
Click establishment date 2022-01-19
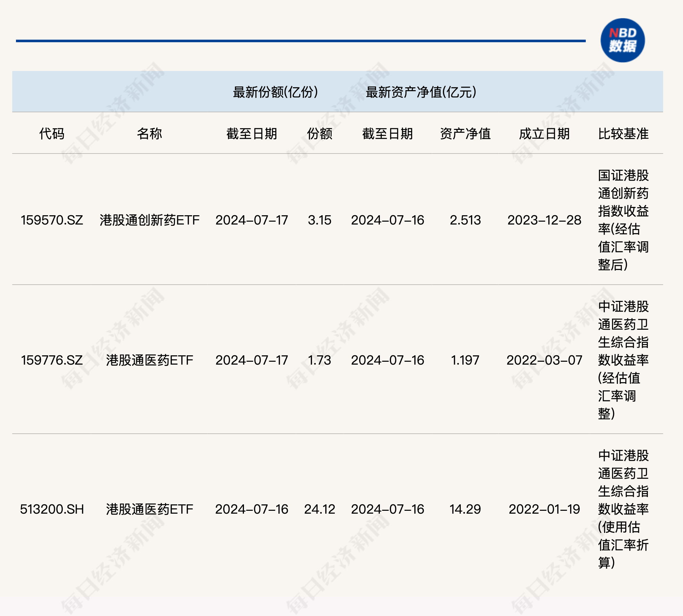(544, 509)
